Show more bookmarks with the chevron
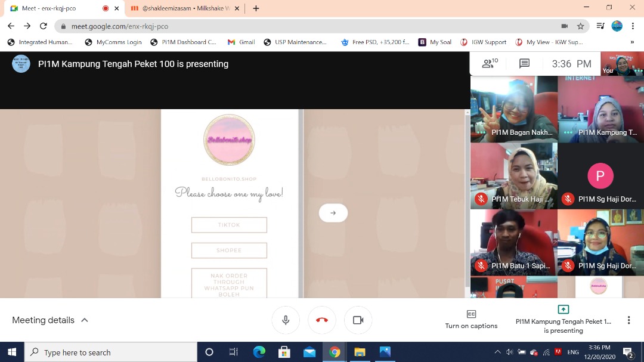644x362 pixels. (x=631, y=42)
